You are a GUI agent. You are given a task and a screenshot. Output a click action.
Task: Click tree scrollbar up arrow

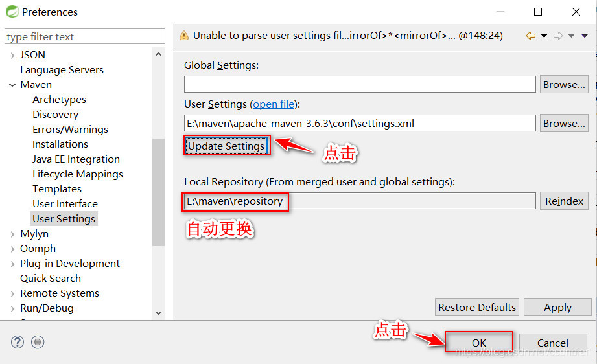click(x=158, y=55)
